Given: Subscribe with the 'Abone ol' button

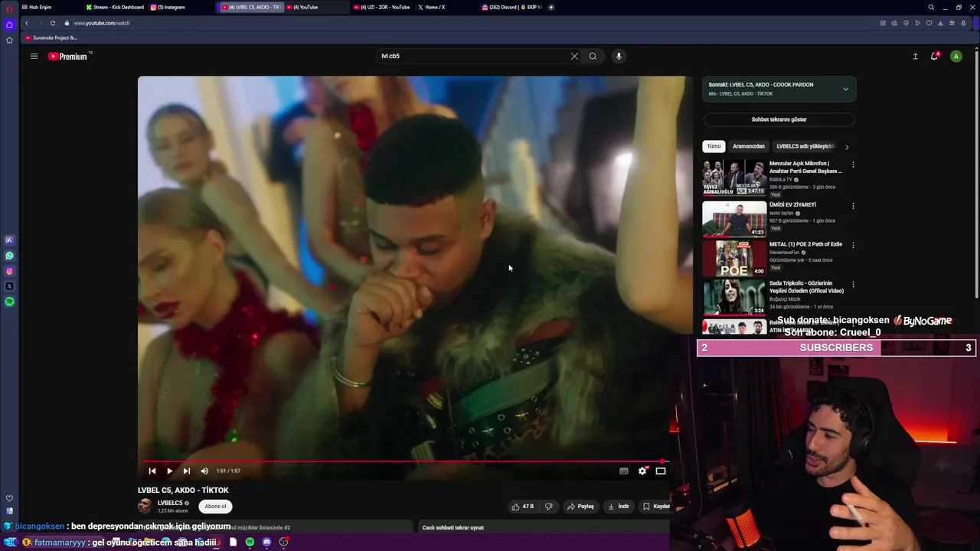Looking at the screenshot, I should 215,506.
